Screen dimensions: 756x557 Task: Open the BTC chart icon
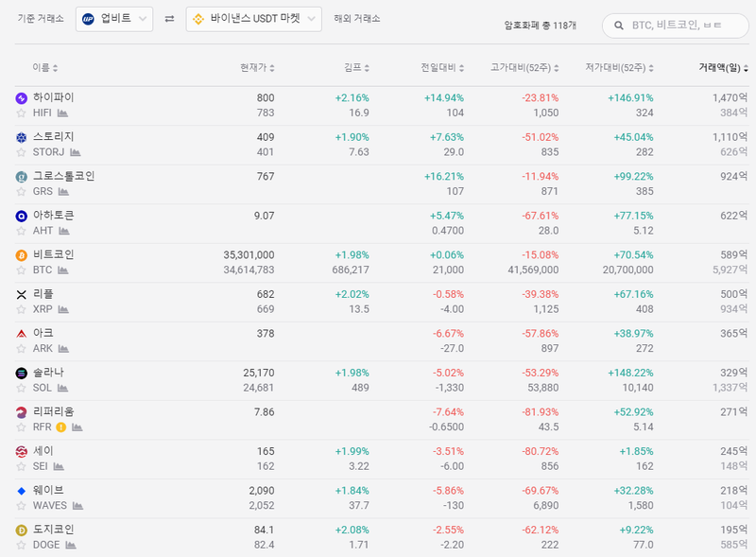pyautogui.click(x=62, y=270)
